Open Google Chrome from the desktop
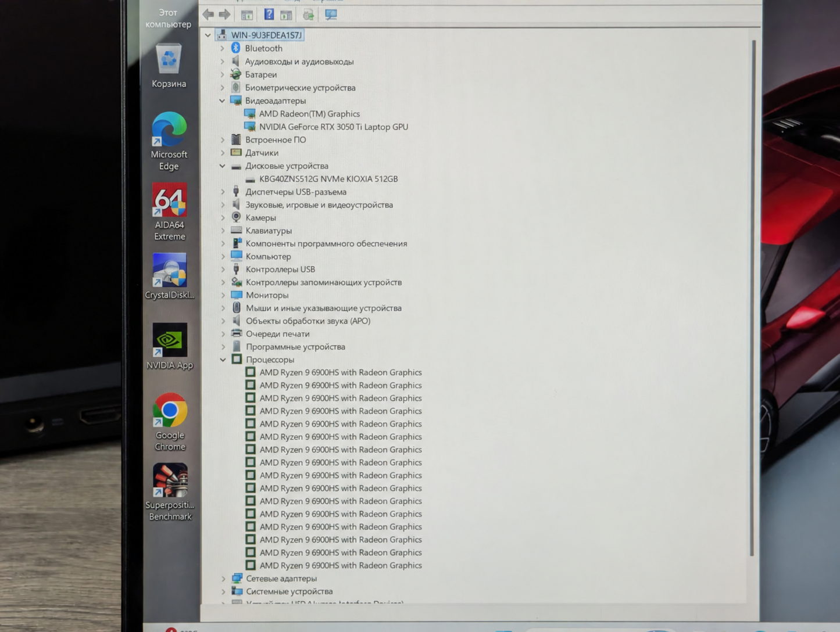 pos(170,422)
